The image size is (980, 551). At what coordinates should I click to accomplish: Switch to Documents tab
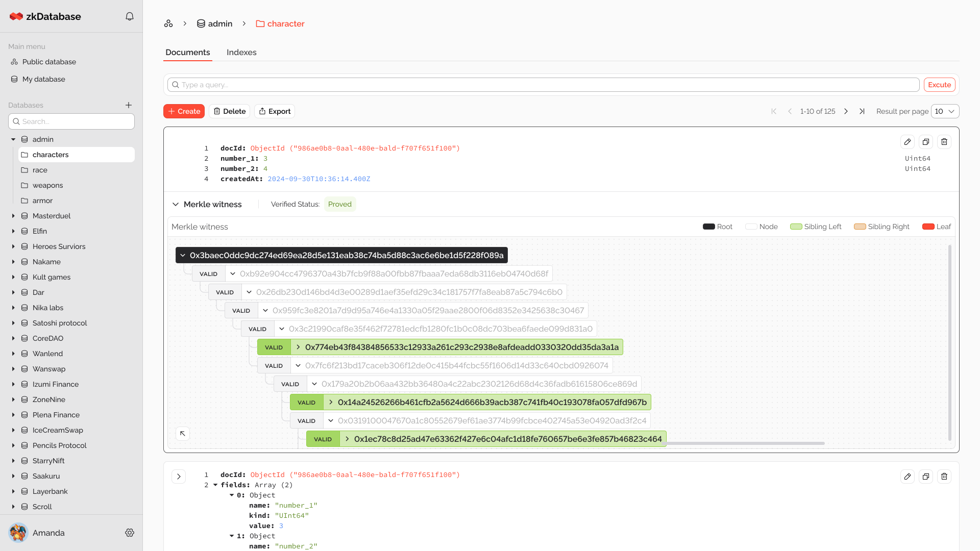click(188, 52)
